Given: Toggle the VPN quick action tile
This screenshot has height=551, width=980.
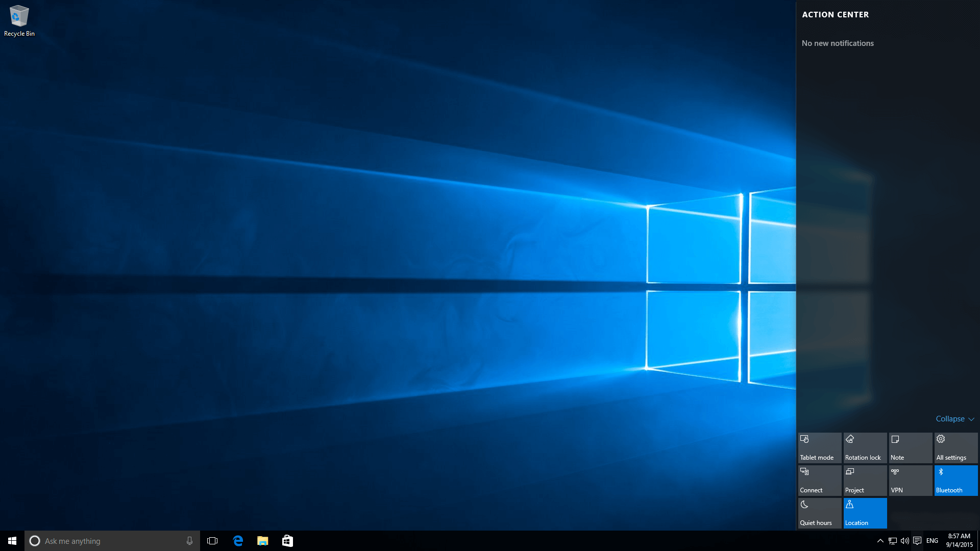Looking at the screenshot, I should pos(911,481).
